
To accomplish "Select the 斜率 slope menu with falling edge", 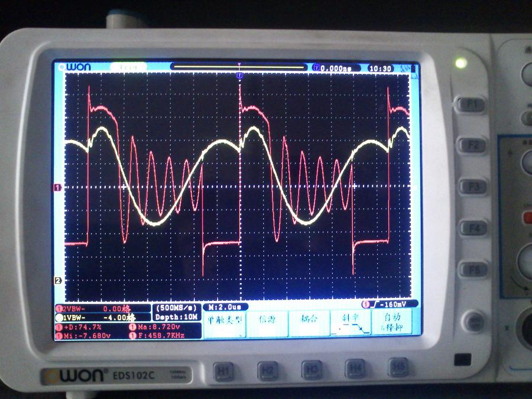I will pyautogui.click(x=351, y=323).
